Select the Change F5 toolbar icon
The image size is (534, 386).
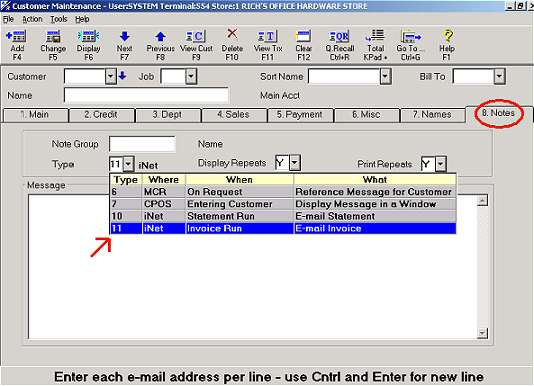coord(53,36)
